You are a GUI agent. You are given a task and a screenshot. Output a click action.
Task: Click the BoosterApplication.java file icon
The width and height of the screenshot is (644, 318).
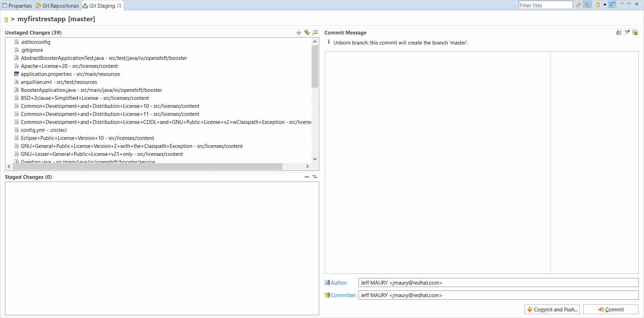click(x=16, y=90)
